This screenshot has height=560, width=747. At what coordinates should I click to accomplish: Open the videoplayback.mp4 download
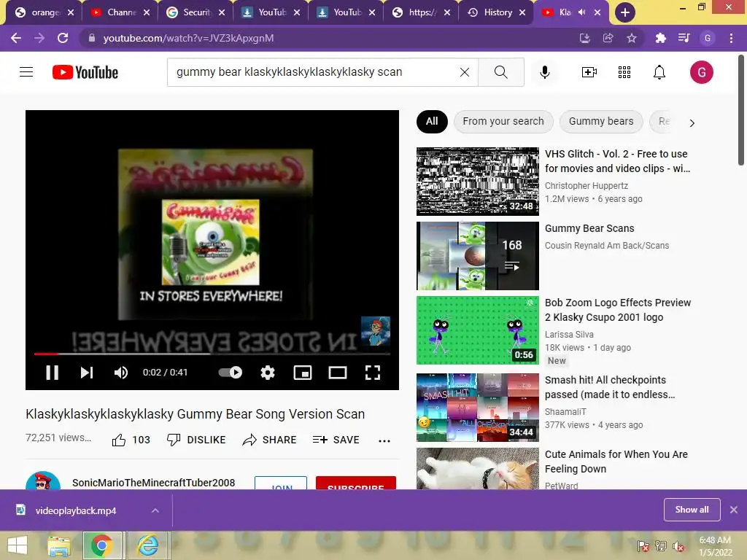(76, 510)
